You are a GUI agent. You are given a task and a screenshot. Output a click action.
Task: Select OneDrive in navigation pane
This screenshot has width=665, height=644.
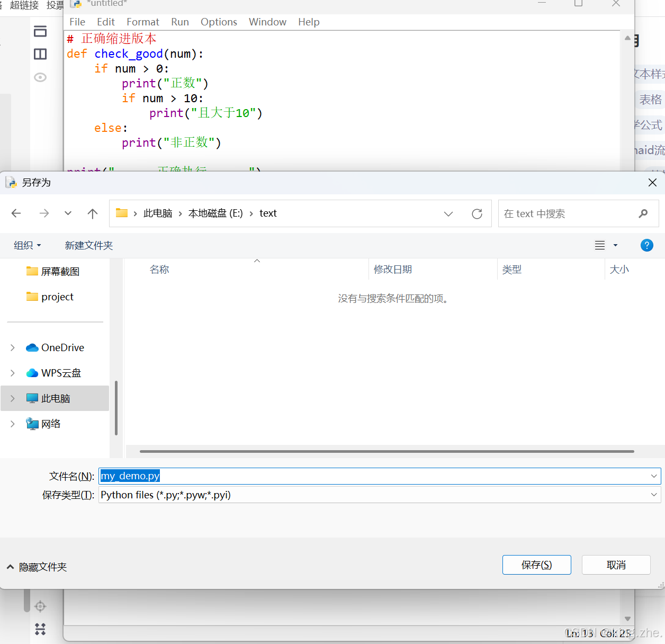55,347
